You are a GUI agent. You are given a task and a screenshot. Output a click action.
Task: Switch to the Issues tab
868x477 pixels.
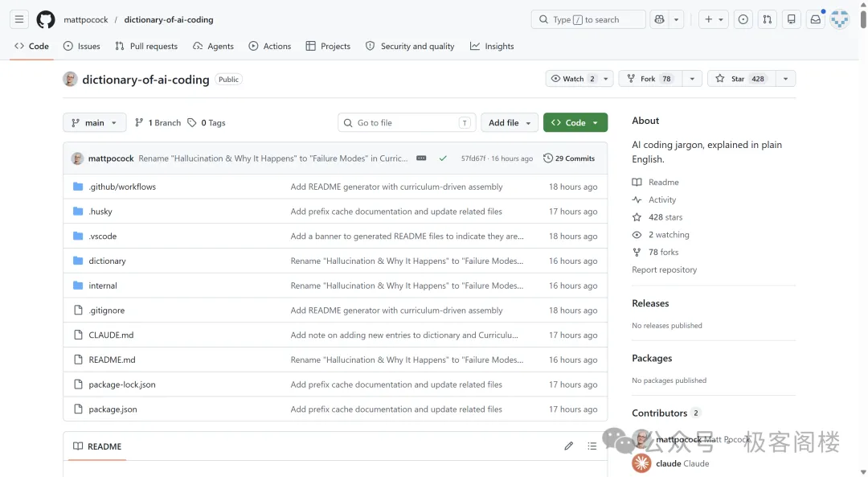pyautogui.click(x=82, y=46)
